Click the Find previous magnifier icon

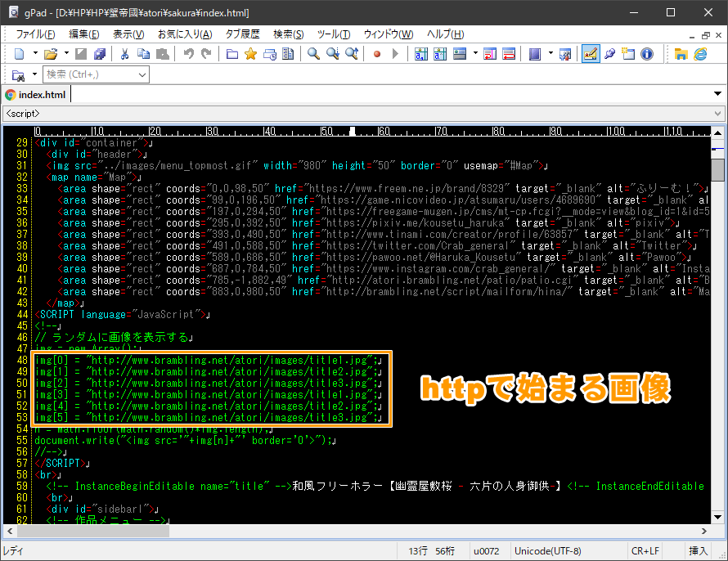352,54
